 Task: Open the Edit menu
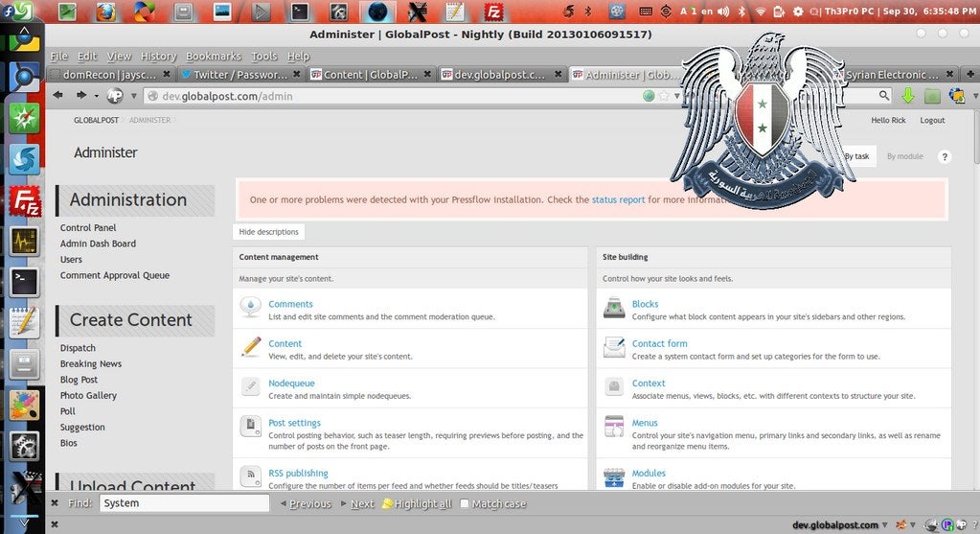87,56
